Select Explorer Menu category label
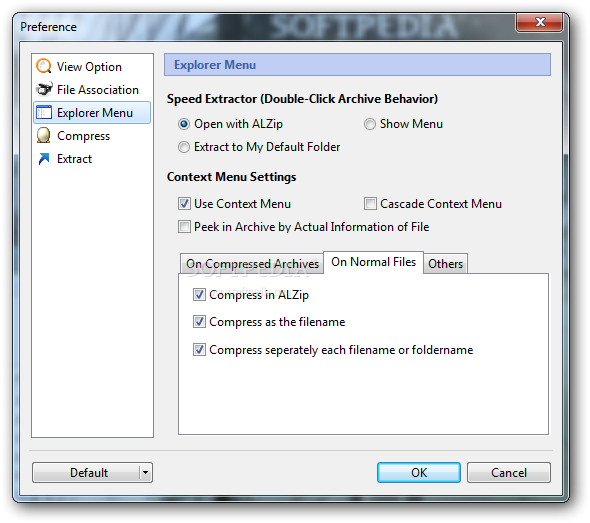Screen dimensions: 590x523 95,113
